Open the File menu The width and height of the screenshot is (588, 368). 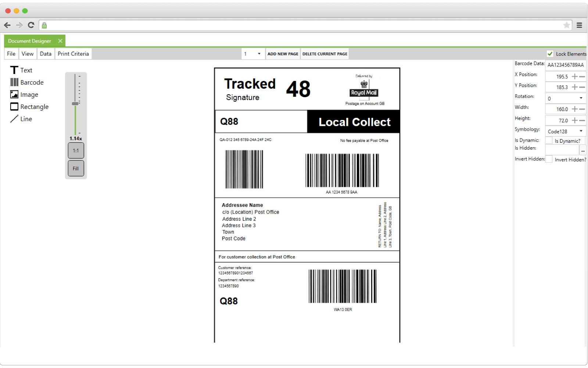pyautogui.click(x=11, y=54)
